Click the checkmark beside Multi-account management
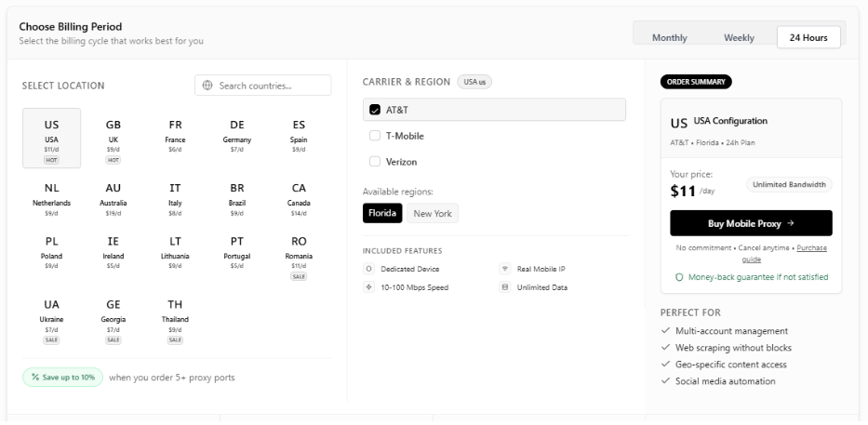This screenshot has width=868, height=425. tap(666, 330)
